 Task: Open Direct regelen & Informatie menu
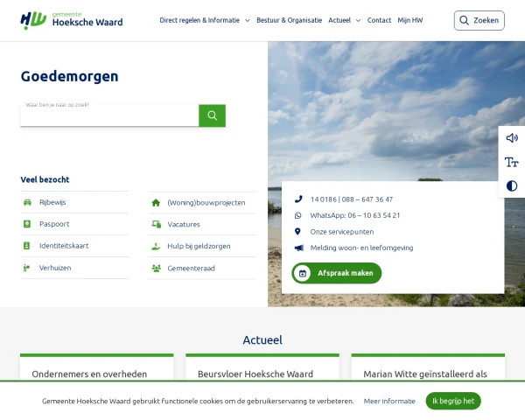click(199, 20)
